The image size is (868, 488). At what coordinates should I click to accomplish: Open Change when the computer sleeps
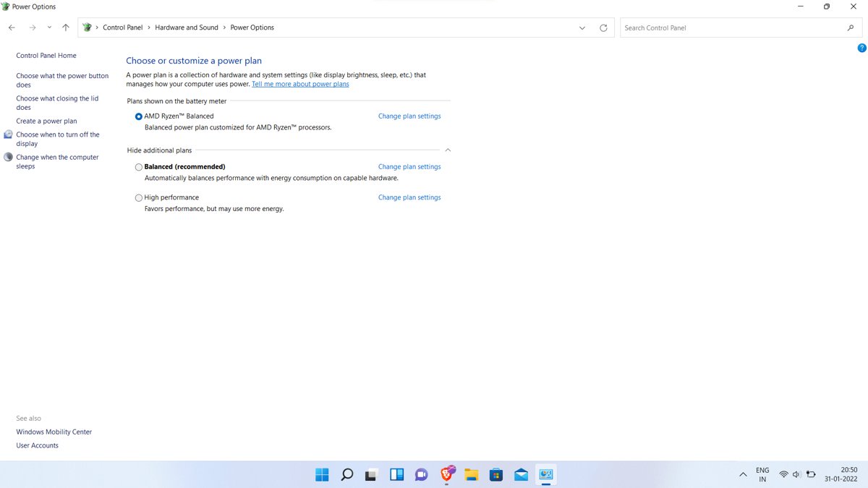tap(57, 161)
